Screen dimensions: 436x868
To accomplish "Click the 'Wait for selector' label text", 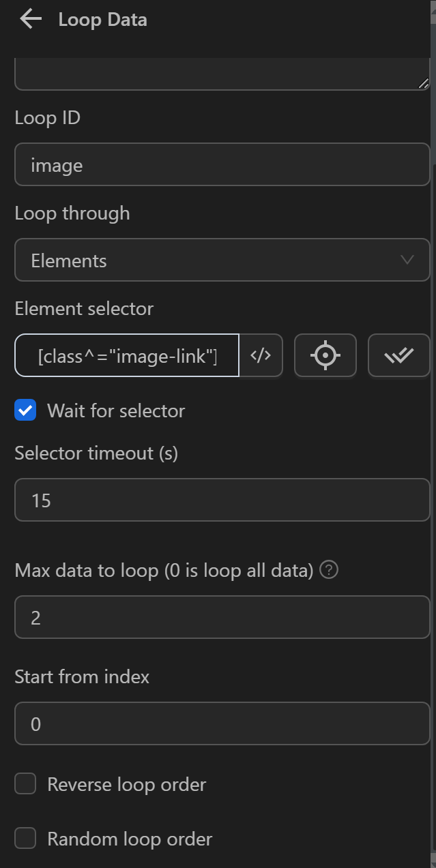I will click(116, 410).
